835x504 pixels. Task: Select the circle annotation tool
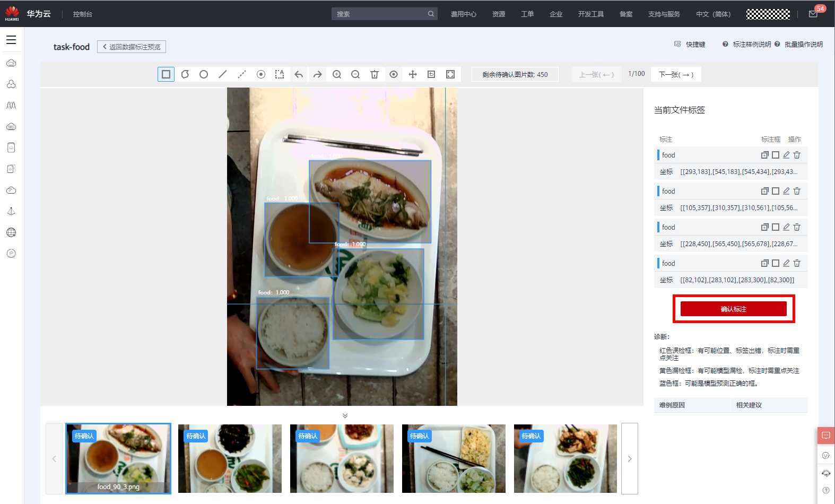pyautogui.click(x=204, y=74)
